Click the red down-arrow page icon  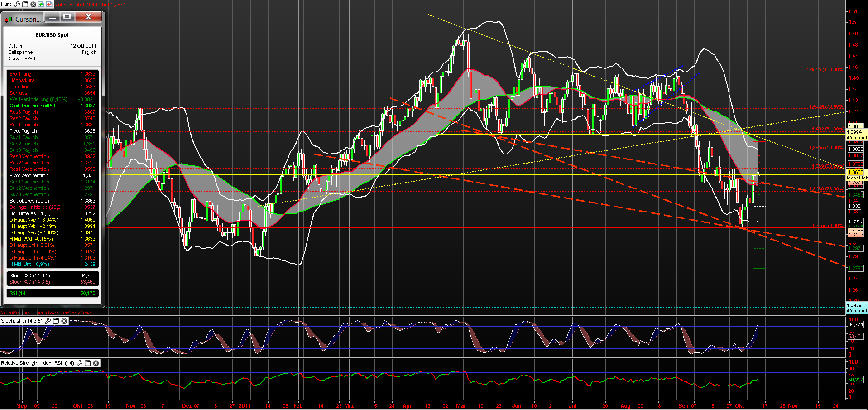point(49,4)
